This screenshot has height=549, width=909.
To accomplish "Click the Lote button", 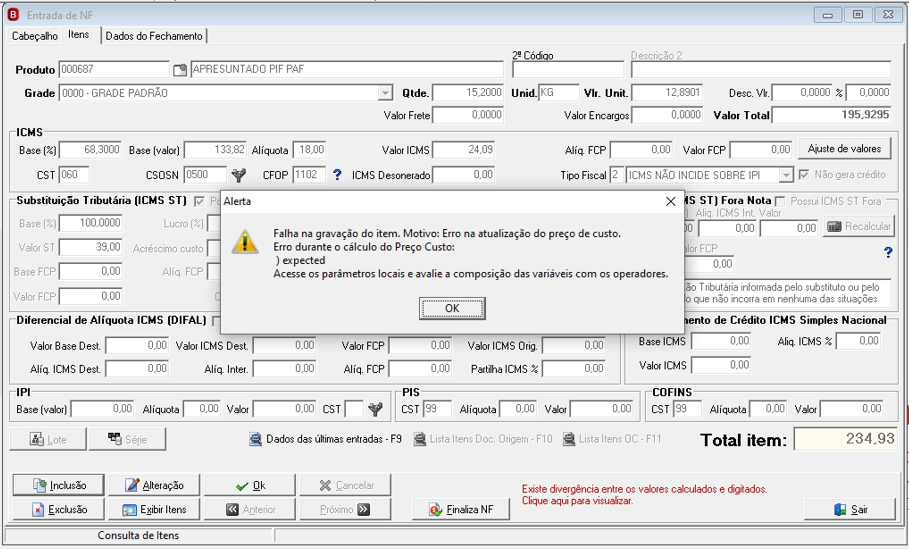I will pyautogui.click(x=48, y=439).
